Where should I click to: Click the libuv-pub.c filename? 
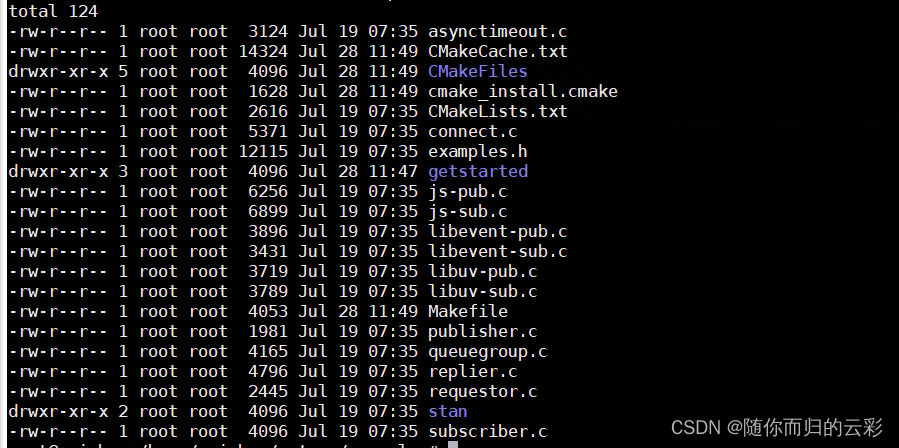(x=482, y=271)
